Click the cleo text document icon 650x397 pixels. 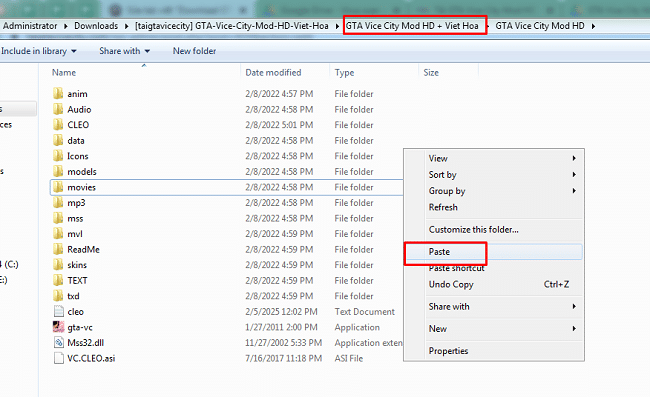pos(58,312)
